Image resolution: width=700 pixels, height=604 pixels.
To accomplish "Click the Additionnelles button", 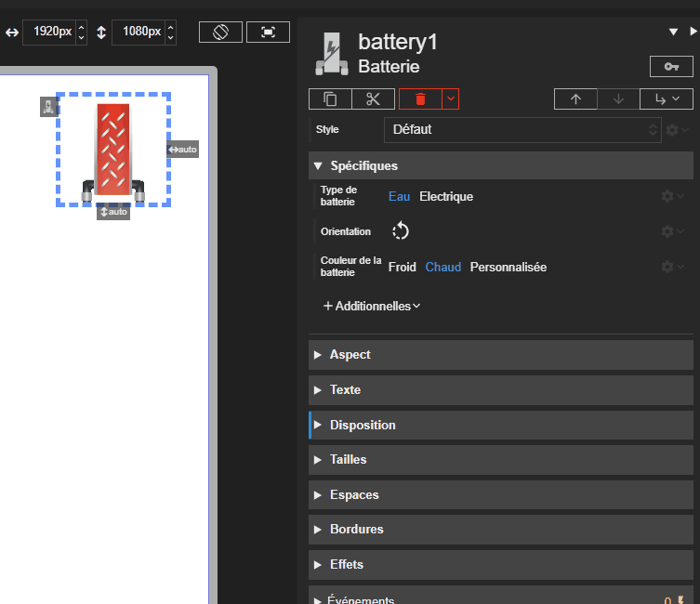I will tap(372, 306).
